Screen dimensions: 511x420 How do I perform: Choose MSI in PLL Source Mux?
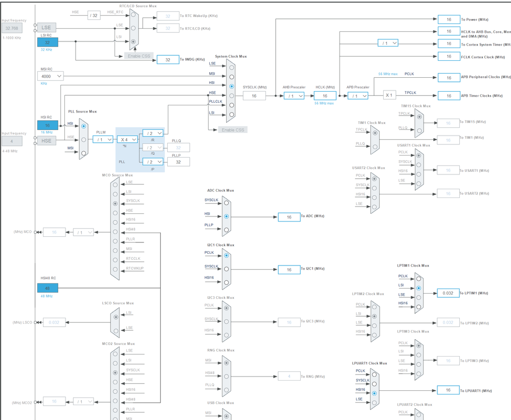coord(84,153)
